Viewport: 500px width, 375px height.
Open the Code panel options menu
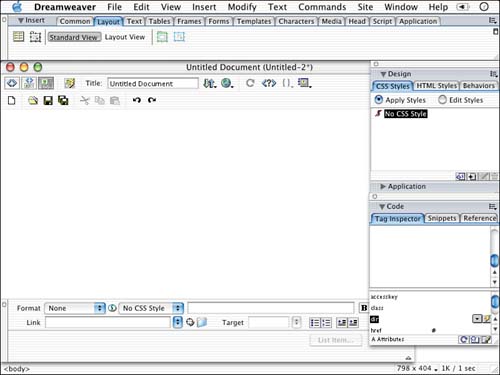pos(493,207)
